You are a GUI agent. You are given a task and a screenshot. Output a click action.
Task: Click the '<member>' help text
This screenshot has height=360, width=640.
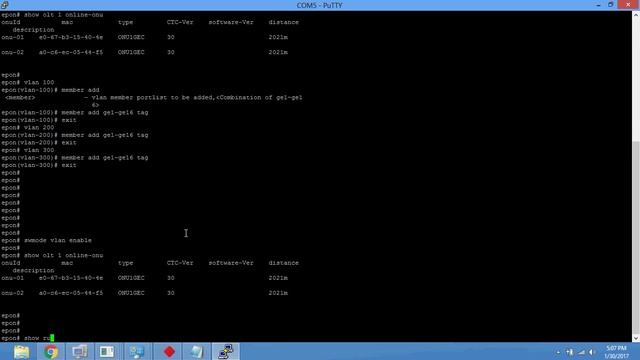point(20,98)
